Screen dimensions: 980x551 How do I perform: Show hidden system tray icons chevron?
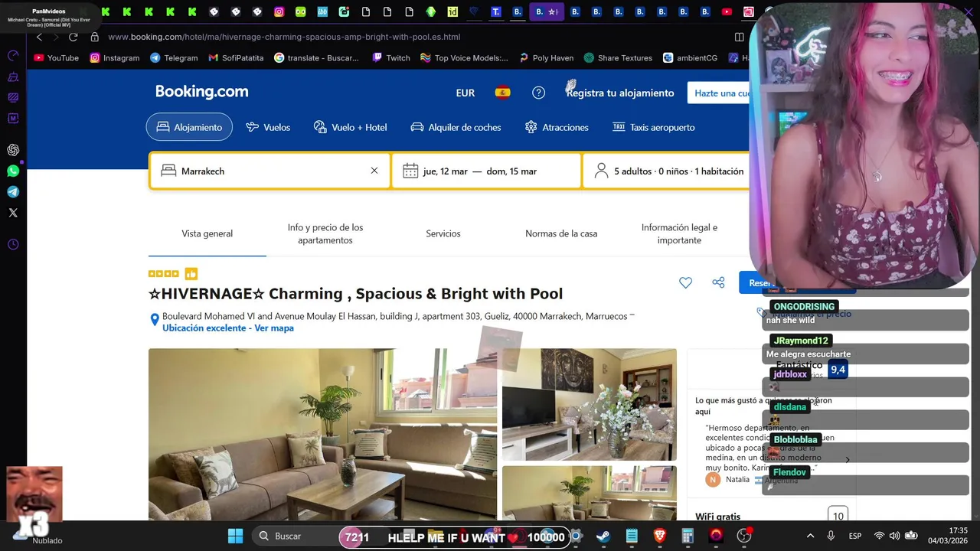810,536
